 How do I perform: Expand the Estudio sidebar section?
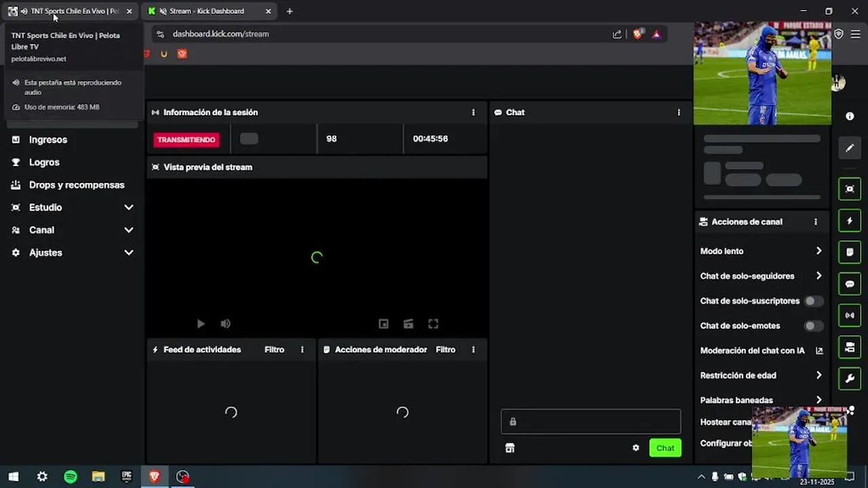[x=129, y=207]
